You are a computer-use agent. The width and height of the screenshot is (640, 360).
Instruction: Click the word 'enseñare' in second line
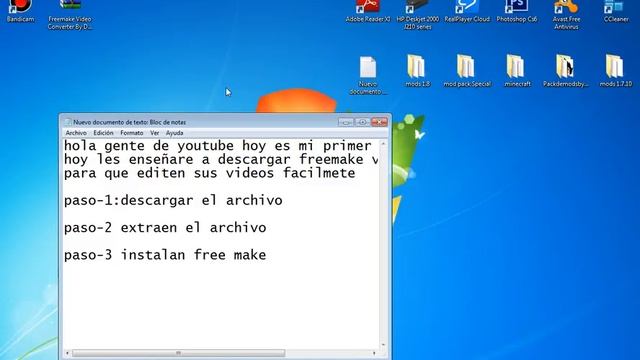click(161, 159)
